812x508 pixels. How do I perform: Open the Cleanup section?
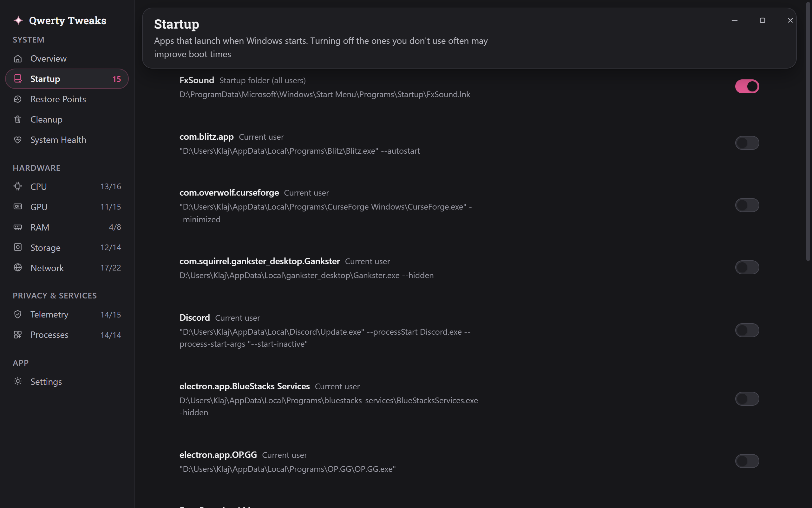tap(67, 119)
